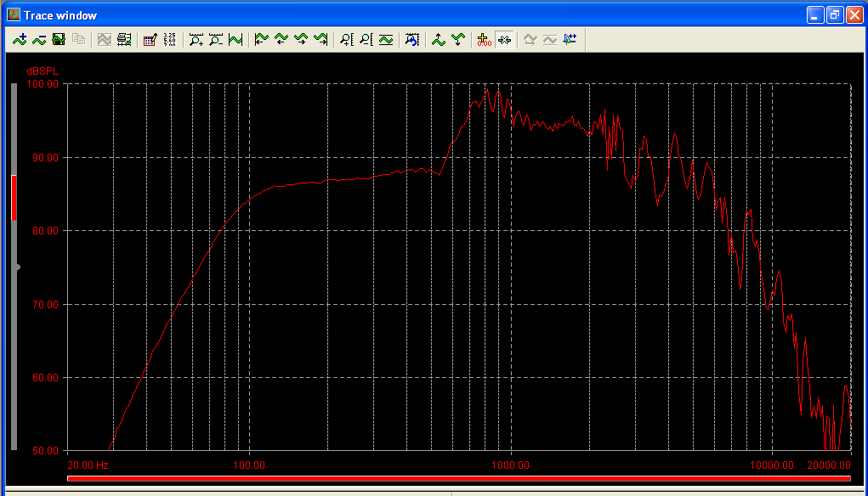The height and width of the screenshot is (496, 868).
Task: Click the remove trace icon with minus sign
Action: (39, 40)
